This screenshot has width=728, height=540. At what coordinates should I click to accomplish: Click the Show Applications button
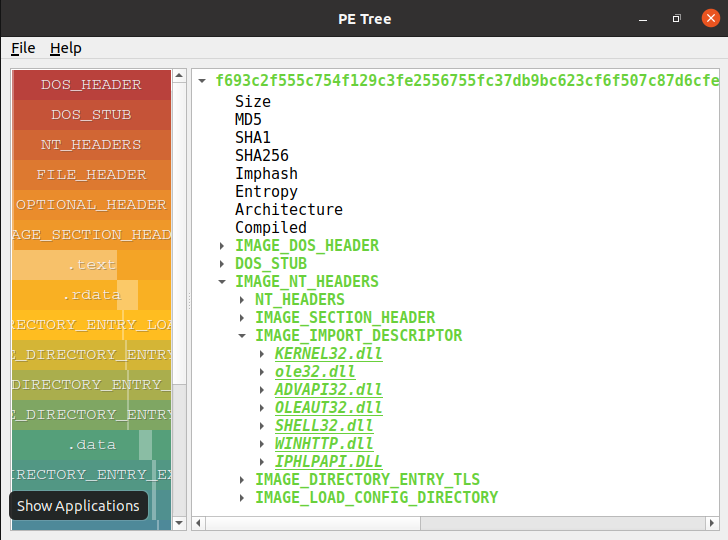(x=78, y=506)
